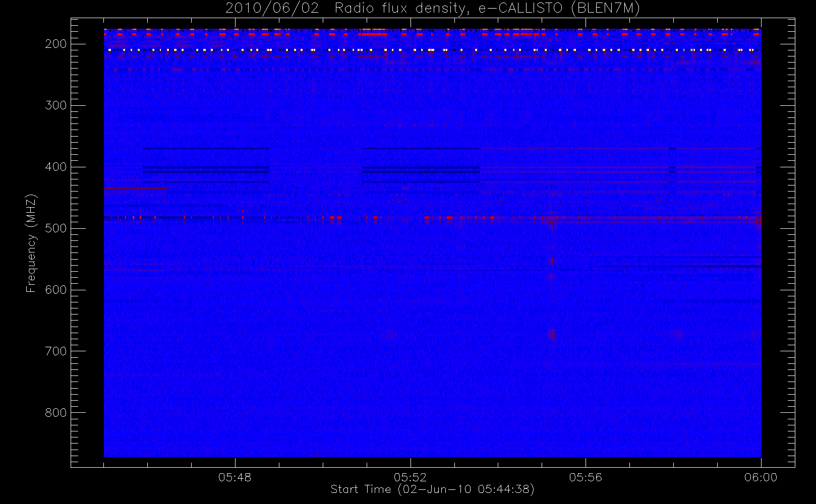Viewport: 816px width, 504px height.
Task: Click the 05:48 time axis label
Action: click(235, 477)
